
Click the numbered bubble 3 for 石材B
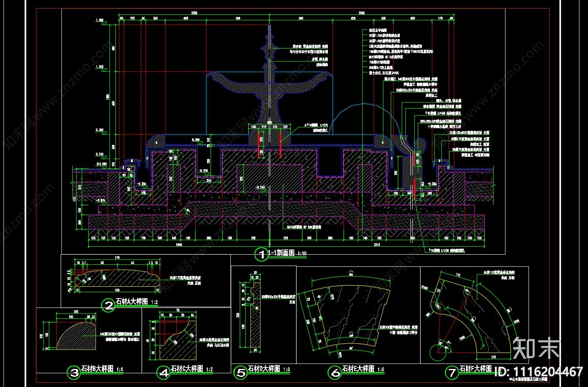coord(74,373)
